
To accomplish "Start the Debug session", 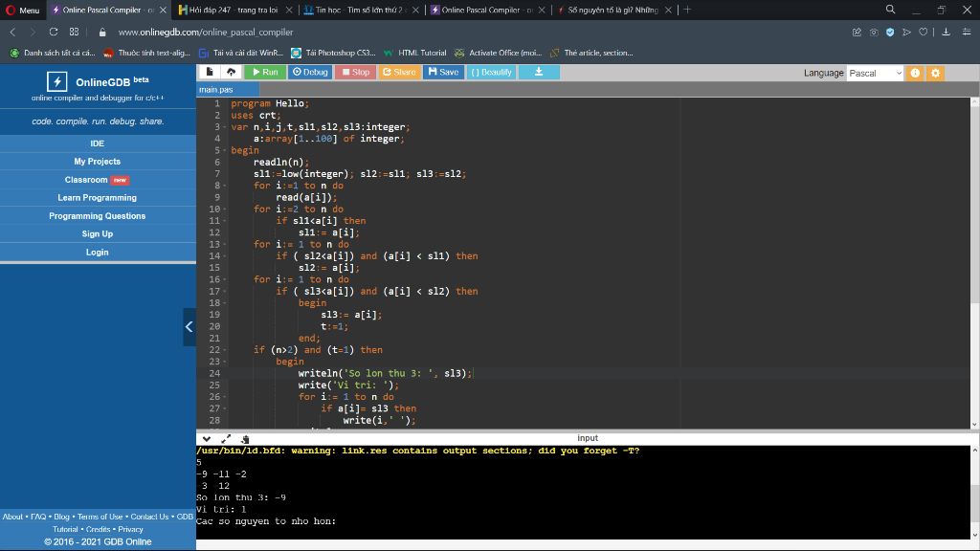I will tap(310, 72).
